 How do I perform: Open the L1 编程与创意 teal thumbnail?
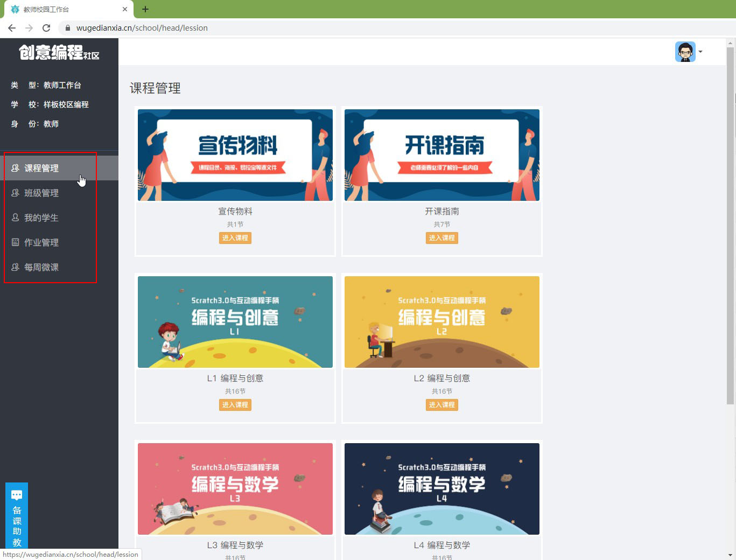coord(235,322)
